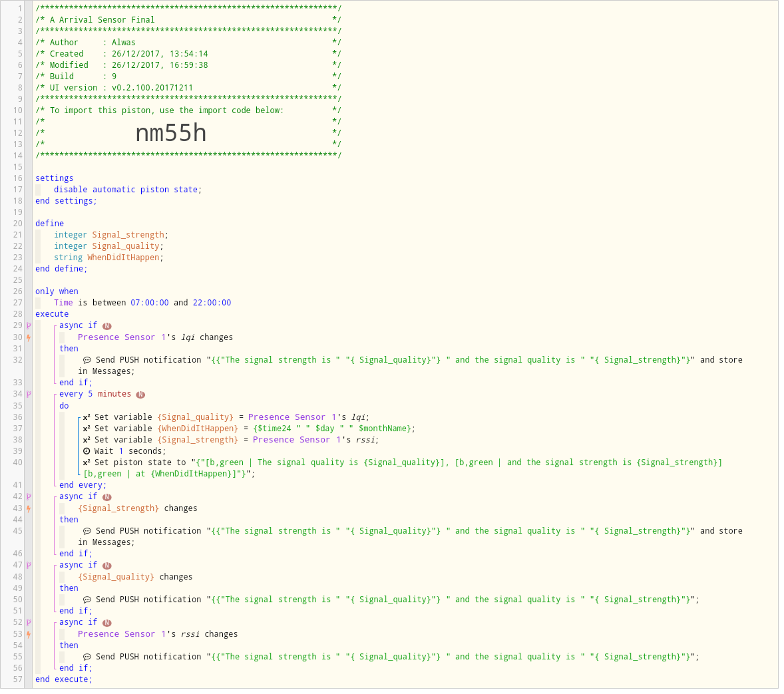Viewport: 784px width, 694px height.
Task: Click the Modified date 26/12/2017, 16:59:38
Action: coord(161,65)
